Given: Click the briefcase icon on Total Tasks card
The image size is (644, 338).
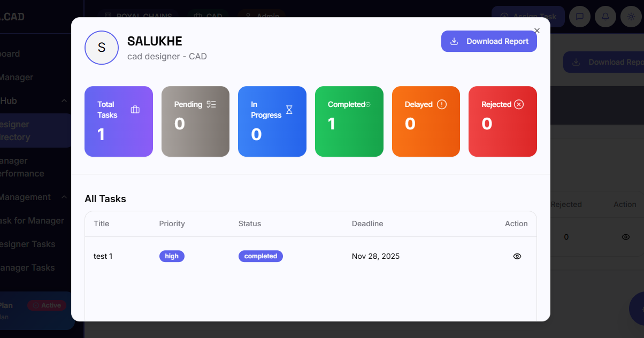Looking at the screenshot, I should point(135,108).
